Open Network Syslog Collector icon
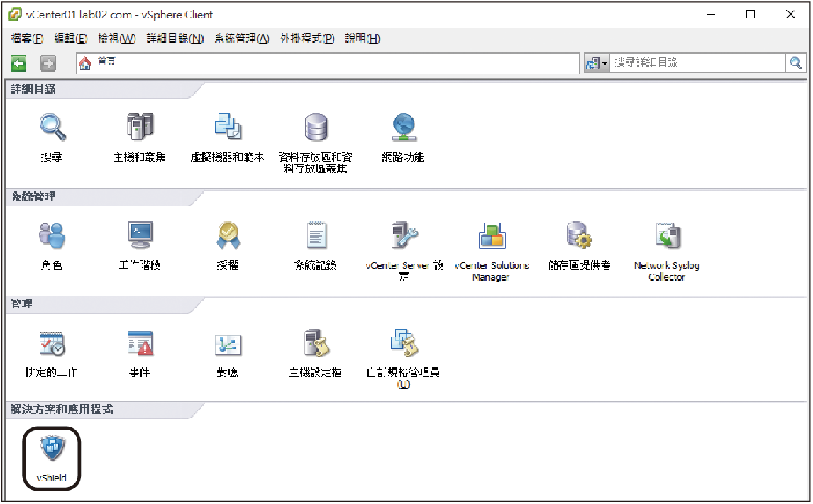 point(668,235)
